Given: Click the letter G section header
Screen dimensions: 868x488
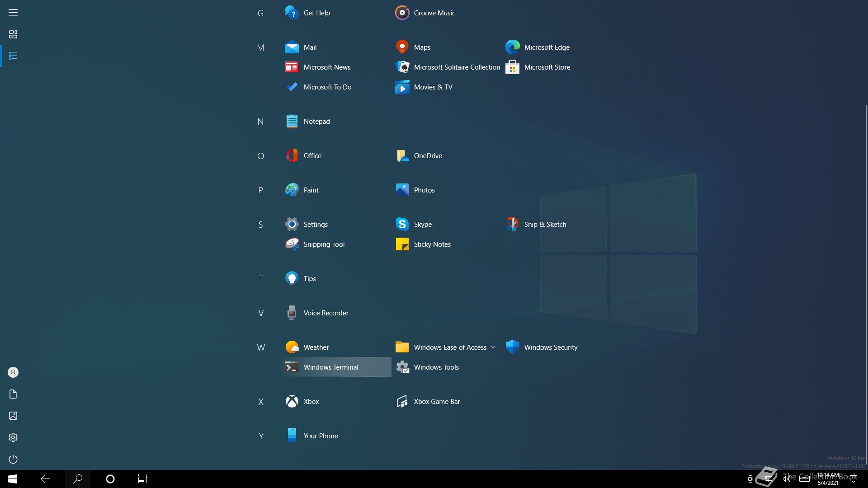Looking at the screenshot, I should (x=260, y=13).
